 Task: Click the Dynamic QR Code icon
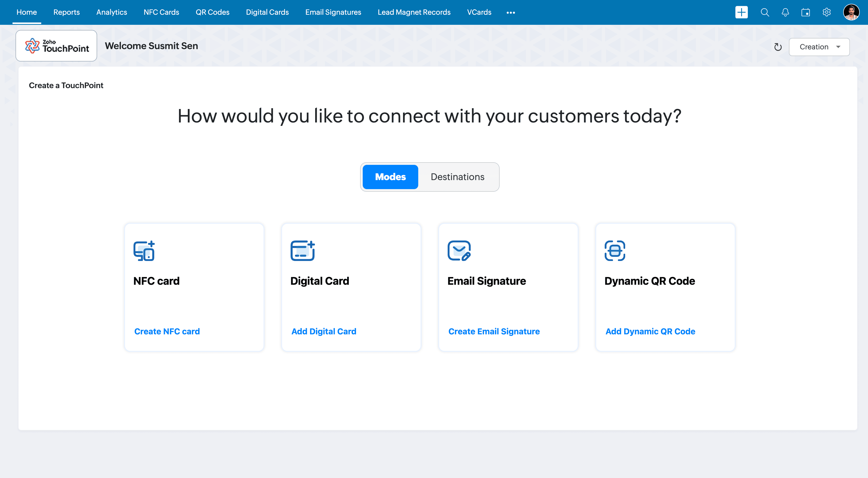point(615,251)
